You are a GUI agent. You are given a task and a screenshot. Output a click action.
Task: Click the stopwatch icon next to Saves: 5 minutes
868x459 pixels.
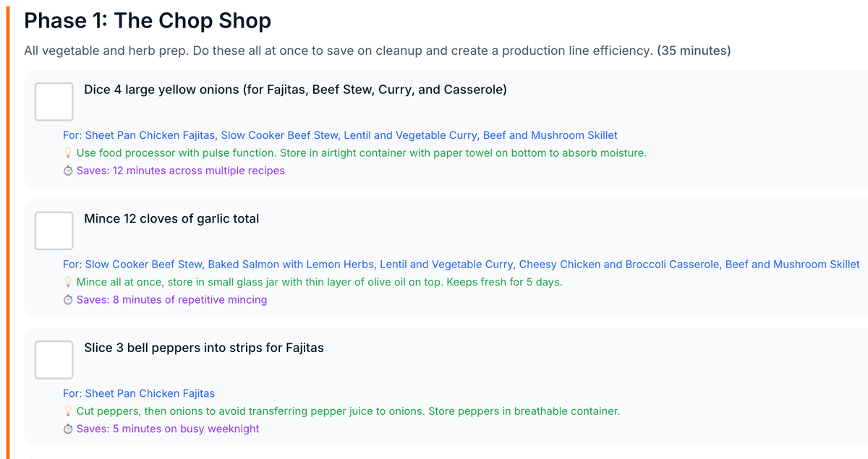[68, 429]
